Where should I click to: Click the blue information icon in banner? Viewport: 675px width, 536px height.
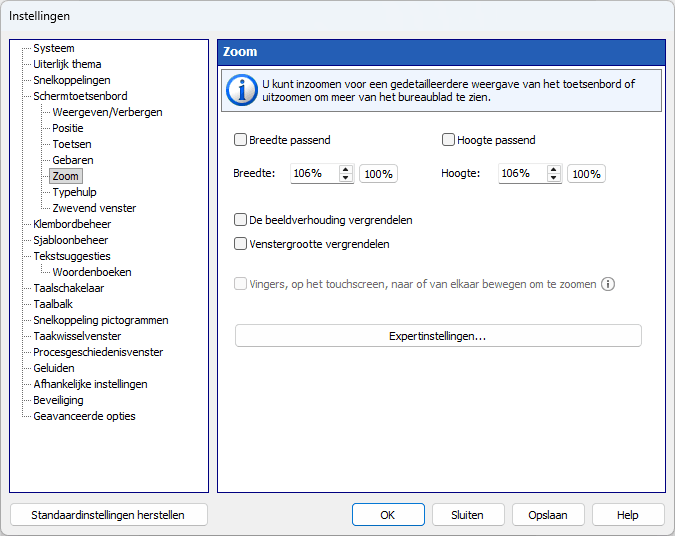coord(242,90)
